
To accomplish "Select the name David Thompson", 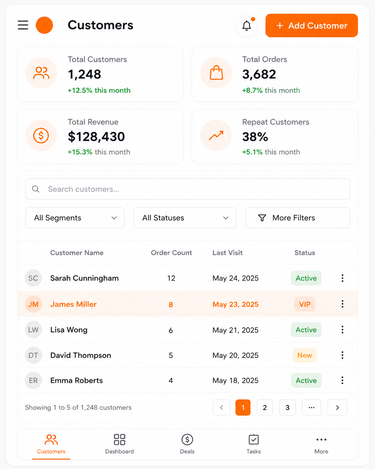I will pos(81,355).
